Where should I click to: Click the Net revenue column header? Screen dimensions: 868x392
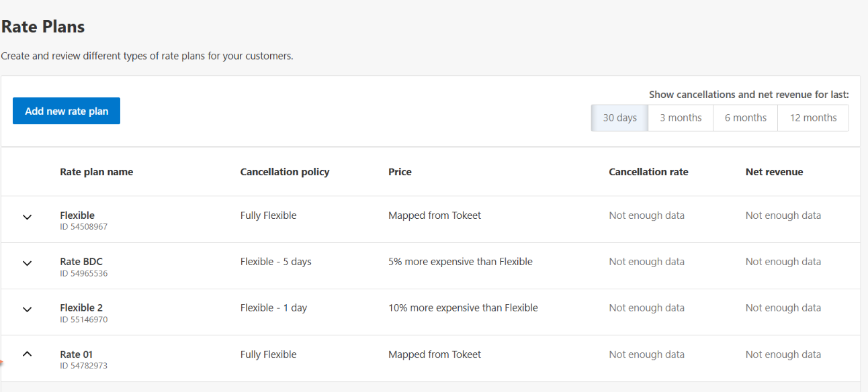(774, 172)
